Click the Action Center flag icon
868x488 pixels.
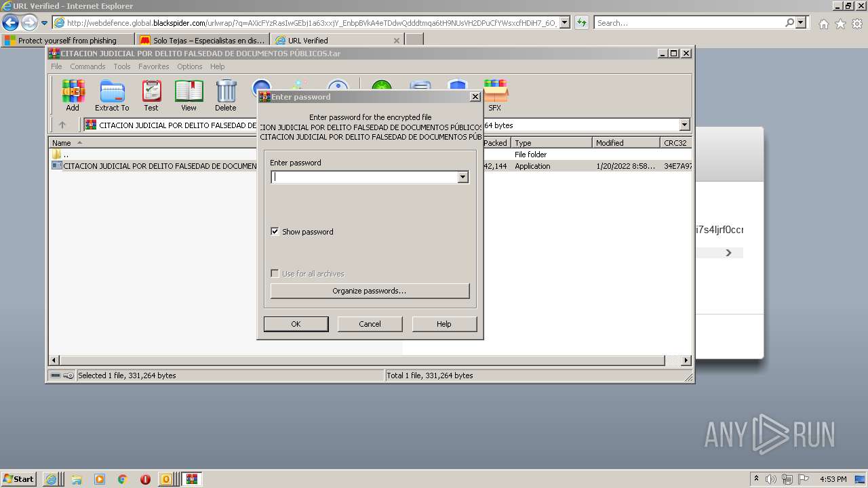pos(804,479)
